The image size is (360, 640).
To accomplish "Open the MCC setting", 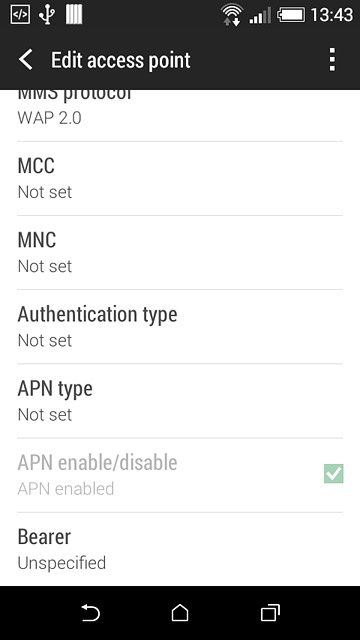I will [180, 178].
